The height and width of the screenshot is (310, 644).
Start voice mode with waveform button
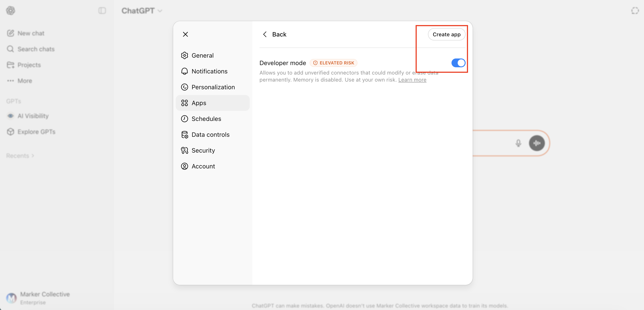[537, 143]
